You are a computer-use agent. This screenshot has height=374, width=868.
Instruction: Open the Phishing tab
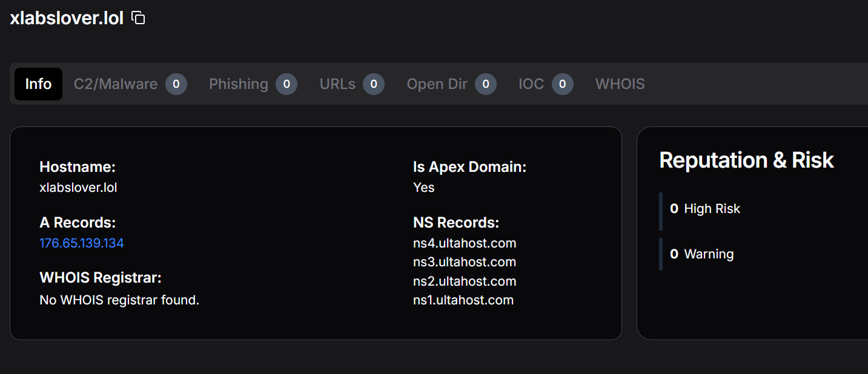[239, 84]
